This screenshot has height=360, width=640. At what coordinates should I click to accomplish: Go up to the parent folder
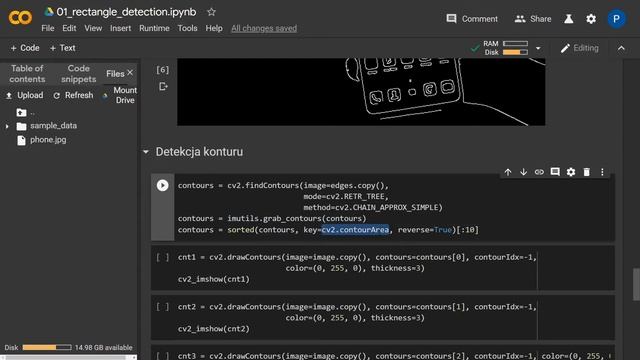22,112
